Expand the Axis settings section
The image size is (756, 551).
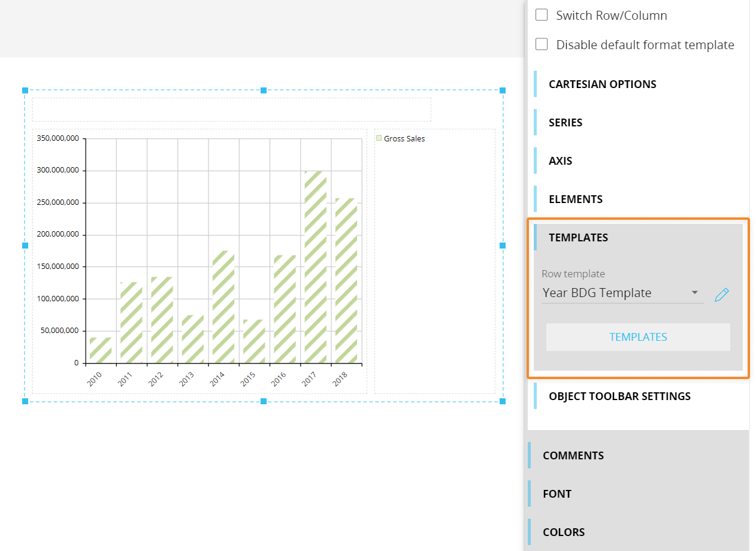point(560,161)
